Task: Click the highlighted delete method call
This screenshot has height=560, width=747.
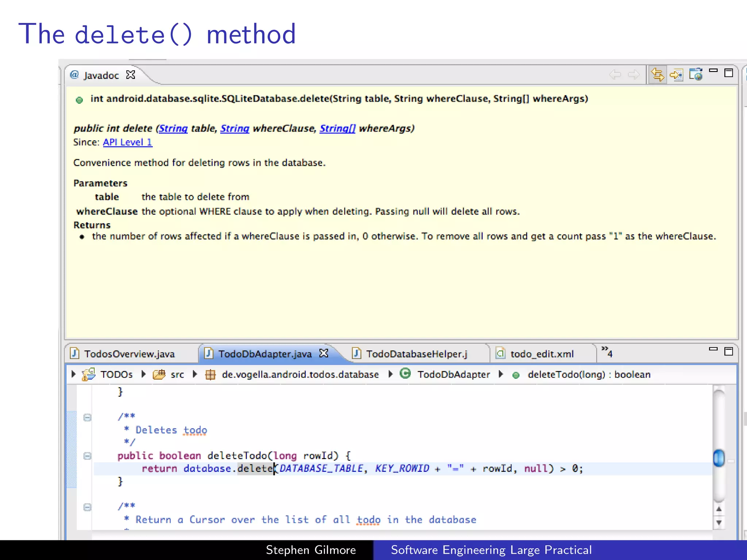Action: pos(256,468)
